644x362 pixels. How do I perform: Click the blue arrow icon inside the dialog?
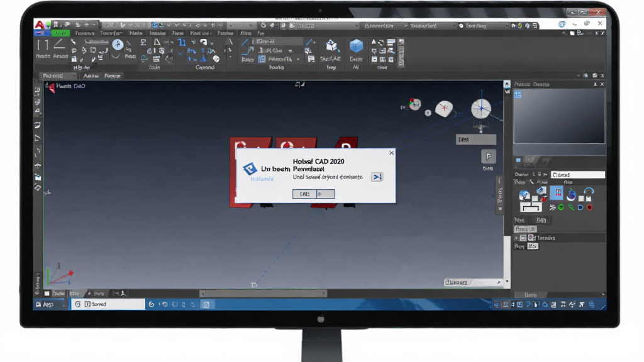tap(377, 177)
